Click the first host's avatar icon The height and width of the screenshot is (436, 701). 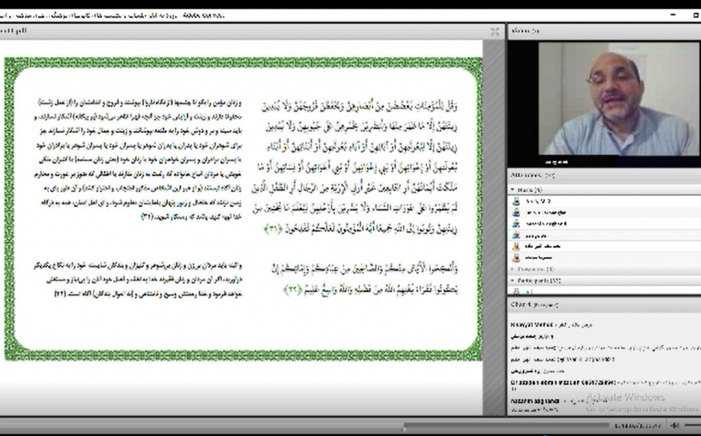point(516,200)
